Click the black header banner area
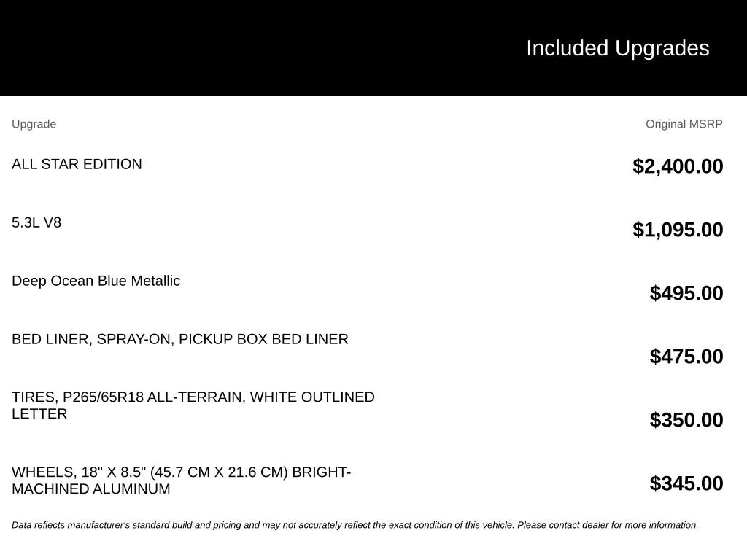This screenshot has width=747, height=560. (x=373, y=47)
